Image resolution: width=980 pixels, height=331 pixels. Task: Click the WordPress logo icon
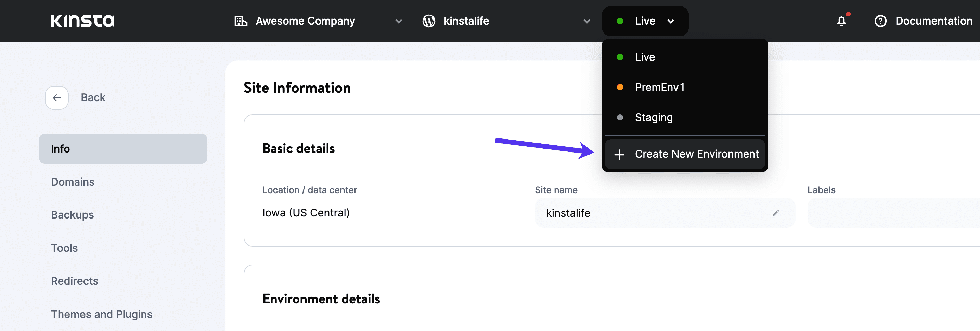[x=429, y=21]
